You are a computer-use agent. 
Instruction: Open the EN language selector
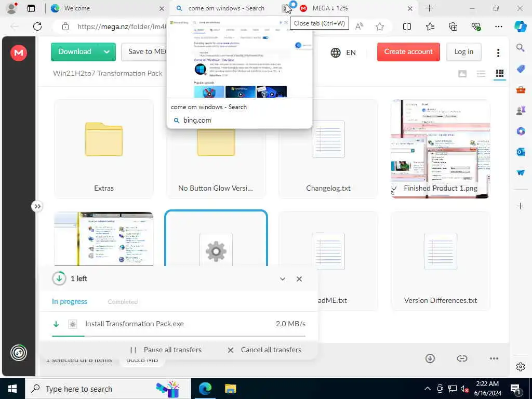click(x=343, y=52)
